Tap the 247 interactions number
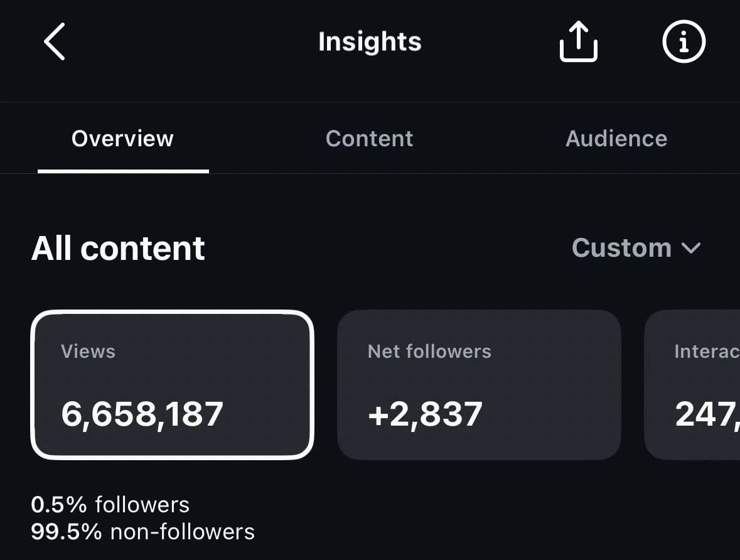 [707, 414]
